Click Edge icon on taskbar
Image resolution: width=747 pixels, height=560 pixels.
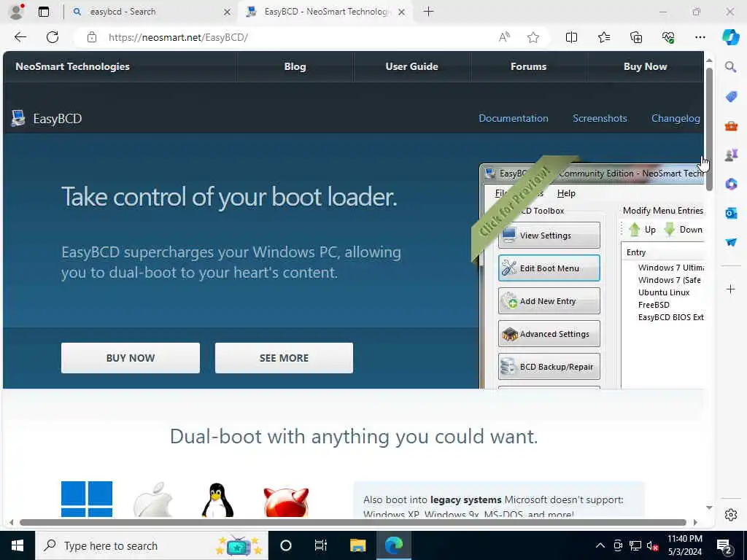pos(393,545)
